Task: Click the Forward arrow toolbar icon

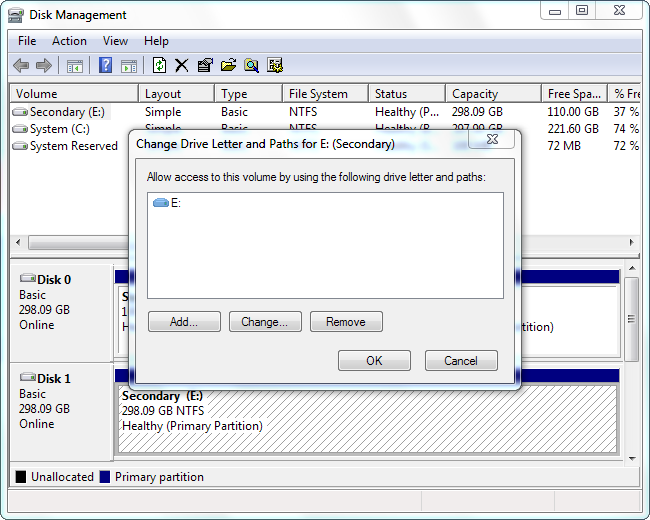Action: pos(44,66)
